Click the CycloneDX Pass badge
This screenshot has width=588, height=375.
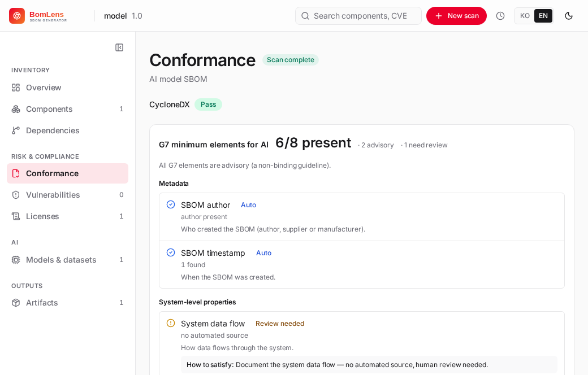pyautogui.click(x=208, y=104)
